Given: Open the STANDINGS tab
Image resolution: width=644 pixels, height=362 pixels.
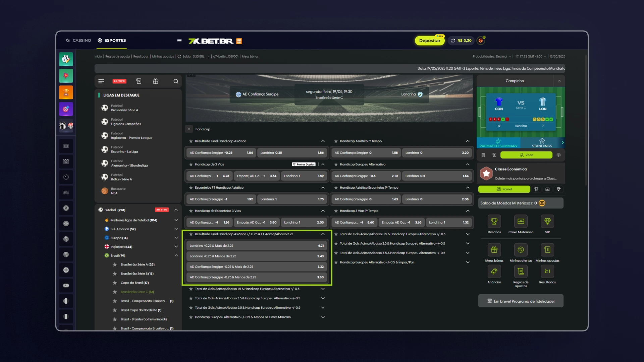Looking at the screenshot, I should tap(542, 143).
